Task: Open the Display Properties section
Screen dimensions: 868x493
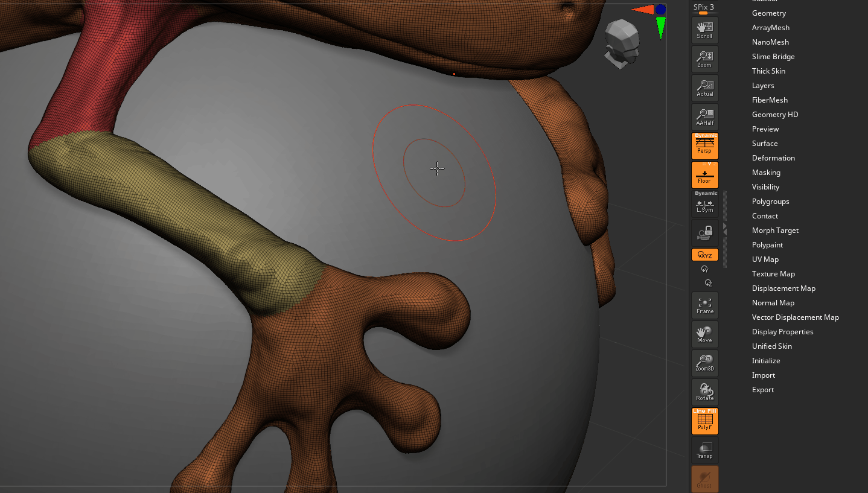Action: 782,332
